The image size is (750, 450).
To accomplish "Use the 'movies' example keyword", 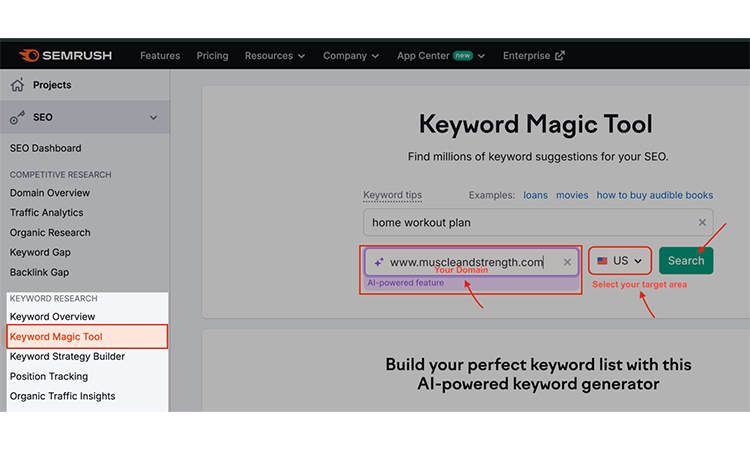I will (572, 195).
